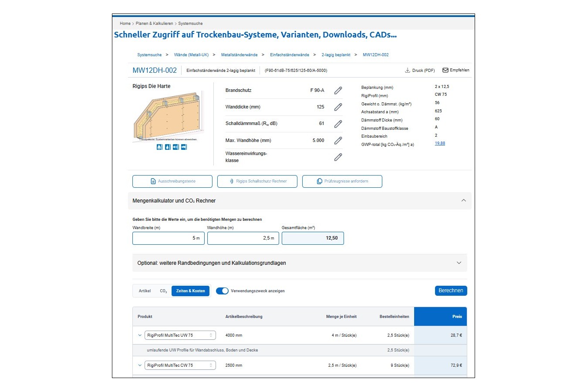Toggle the Verwendungszweck anzeigen switch
This screenshot has height=392, width=587.
[x=222, y=291]
